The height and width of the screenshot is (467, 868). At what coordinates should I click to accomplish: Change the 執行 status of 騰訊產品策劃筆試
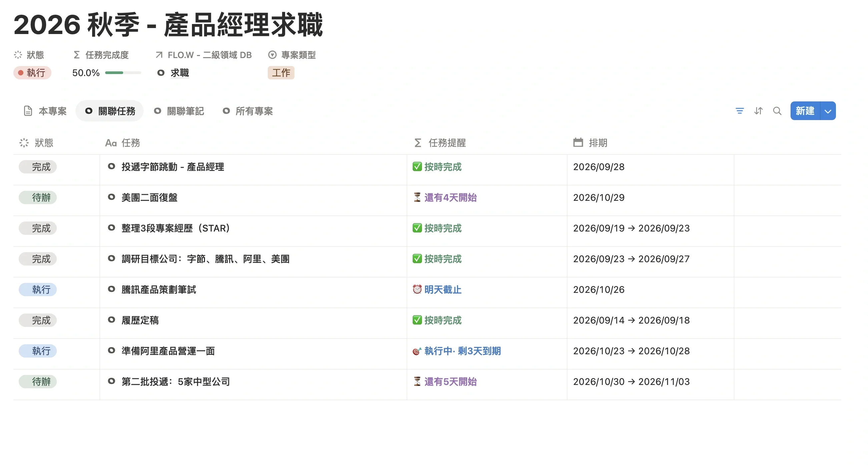[38, 290]
